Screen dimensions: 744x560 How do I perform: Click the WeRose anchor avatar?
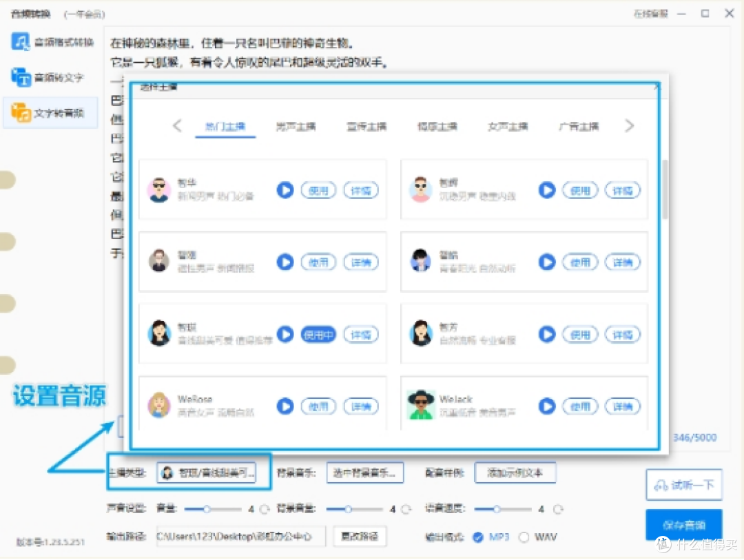pyautogui.click(x=159, y=405)
